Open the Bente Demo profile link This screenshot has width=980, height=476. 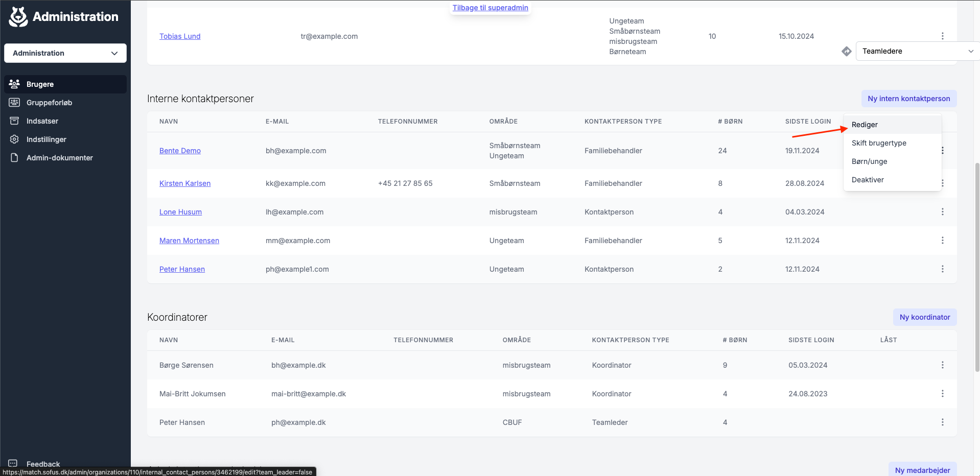pos(180,151)
